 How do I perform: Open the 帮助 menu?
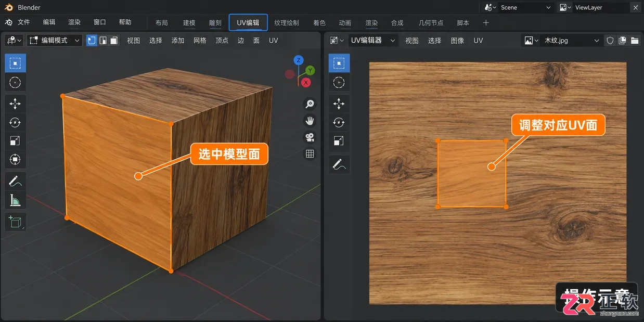point(125,22)
